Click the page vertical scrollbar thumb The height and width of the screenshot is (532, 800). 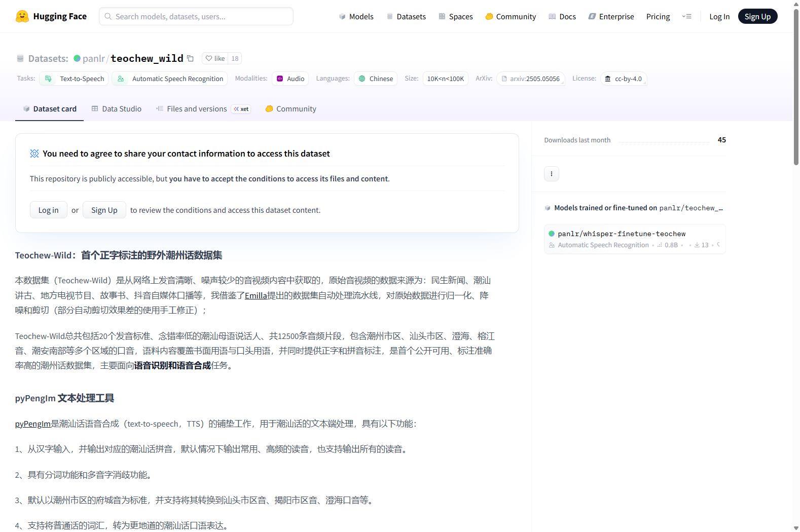click(796, 87)
